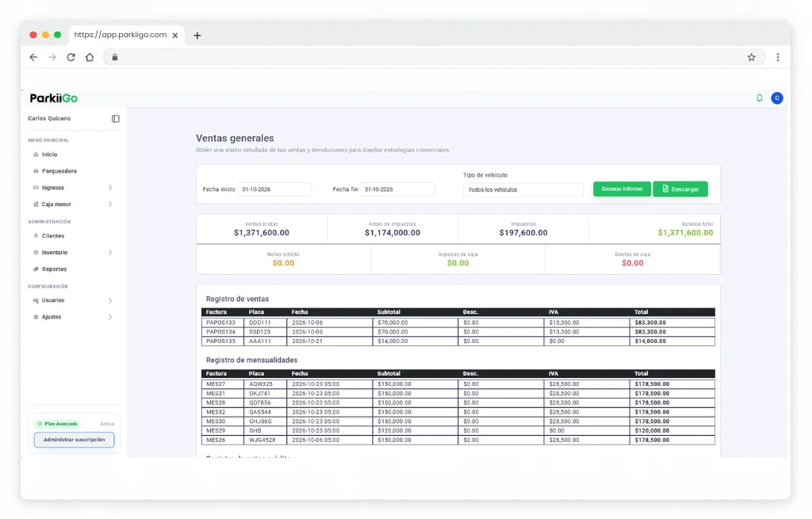Open Caja menor menu item
Image resolution: width=812 pixels, height=519 pixels.
coord(56,204)
